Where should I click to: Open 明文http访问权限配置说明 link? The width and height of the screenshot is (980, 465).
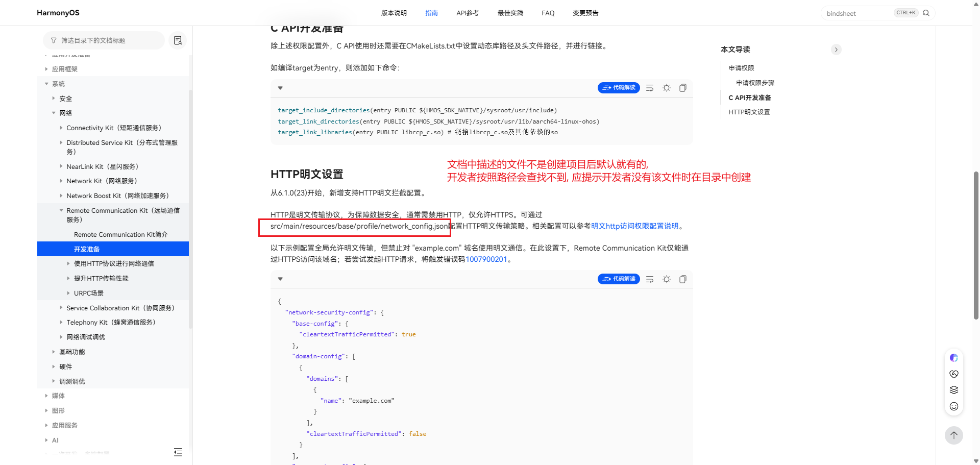634,226
